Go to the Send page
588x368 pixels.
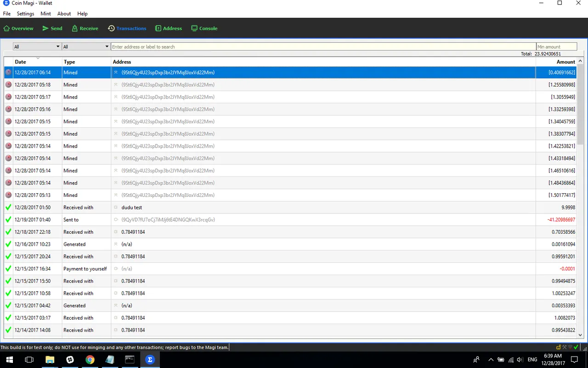tap(52, 29)
